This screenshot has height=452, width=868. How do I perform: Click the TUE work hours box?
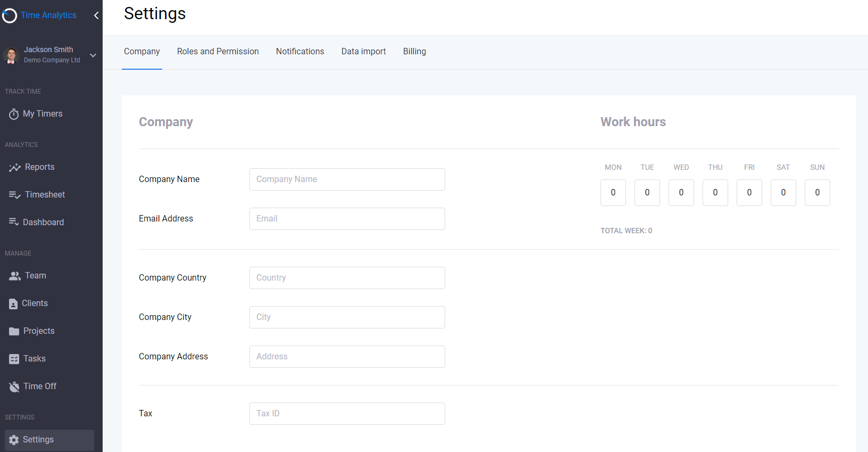pyautogui.click(x=647, y=193)
